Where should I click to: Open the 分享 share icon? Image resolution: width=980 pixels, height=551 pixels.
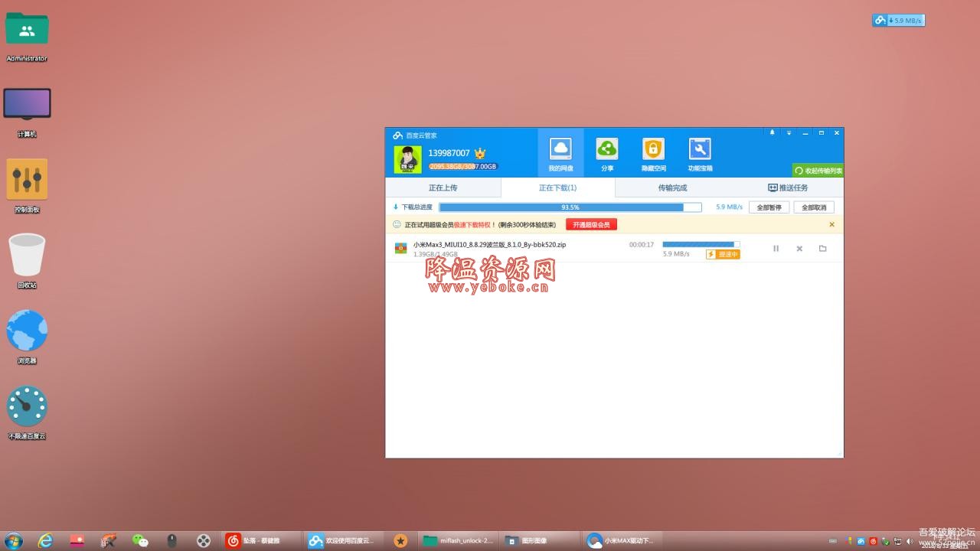pos(607,153)
